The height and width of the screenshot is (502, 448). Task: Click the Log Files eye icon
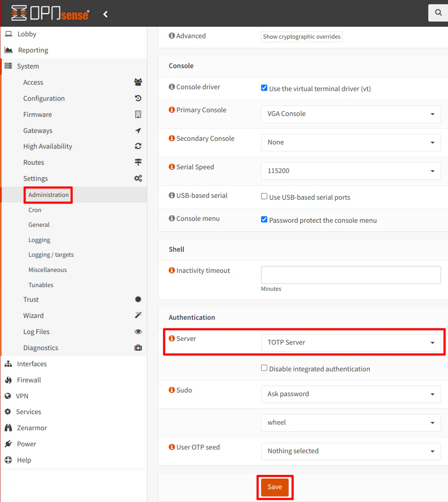(138, 331)
